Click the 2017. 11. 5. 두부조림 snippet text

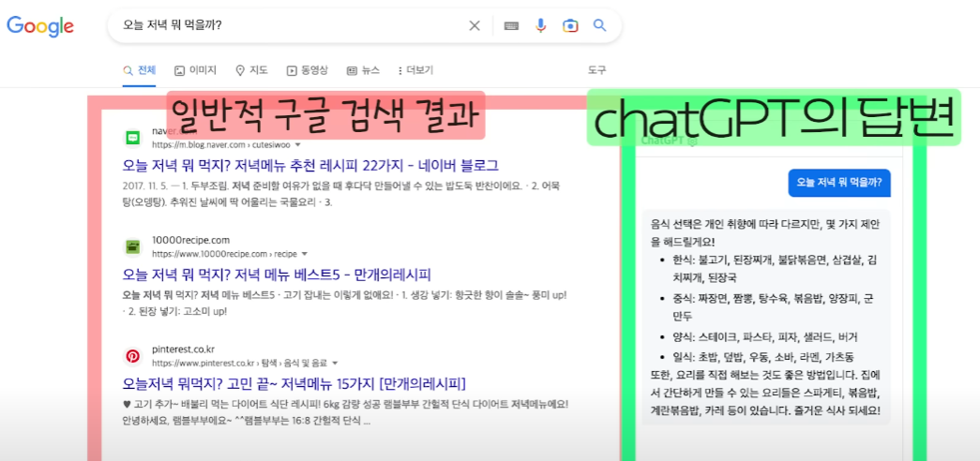click(x=342, y=194)
